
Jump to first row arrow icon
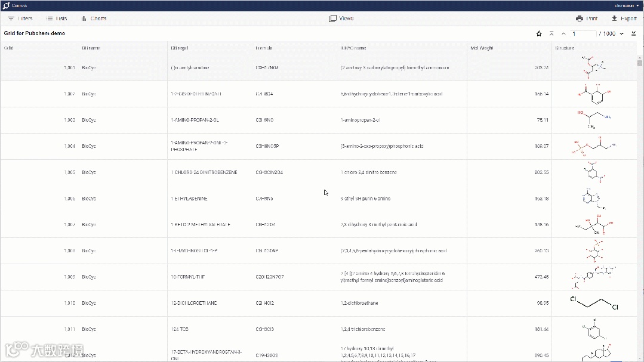(551, 33)
